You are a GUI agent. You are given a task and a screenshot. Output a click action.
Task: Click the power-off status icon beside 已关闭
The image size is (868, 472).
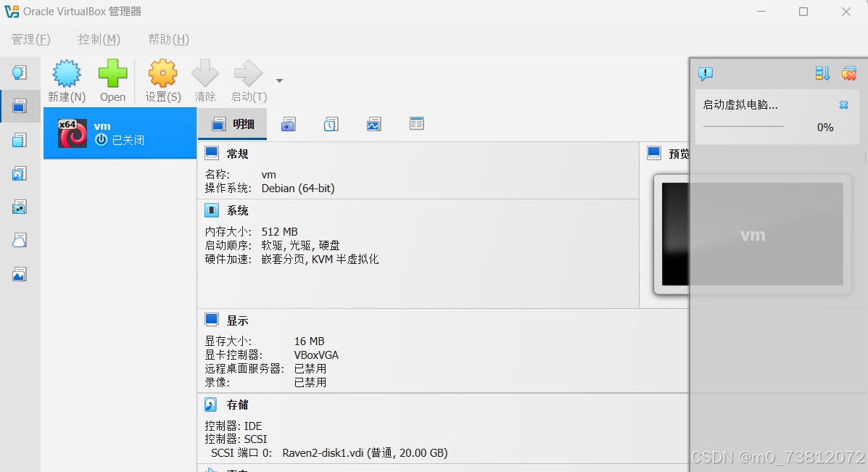tap(102, 140)
